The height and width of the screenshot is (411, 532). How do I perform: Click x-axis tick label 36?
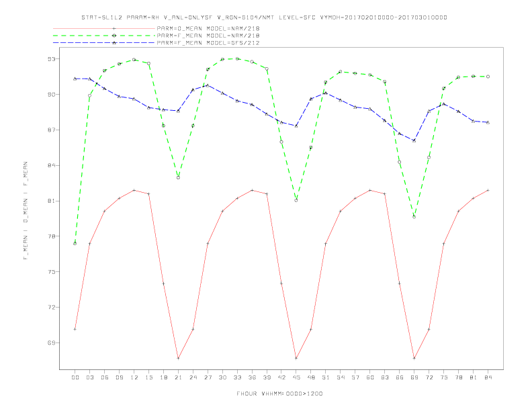252,377
